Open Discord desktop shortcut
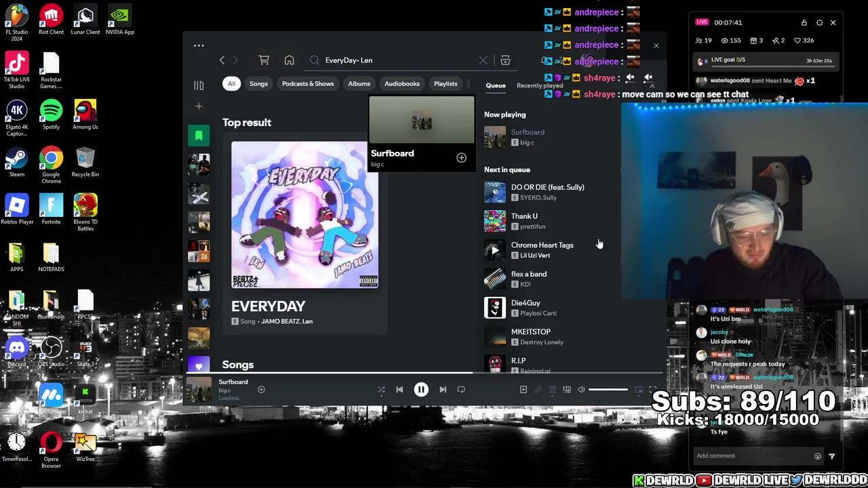Image resolution: width=868 pixels, height=488 pixels. [x=17, y=352]
